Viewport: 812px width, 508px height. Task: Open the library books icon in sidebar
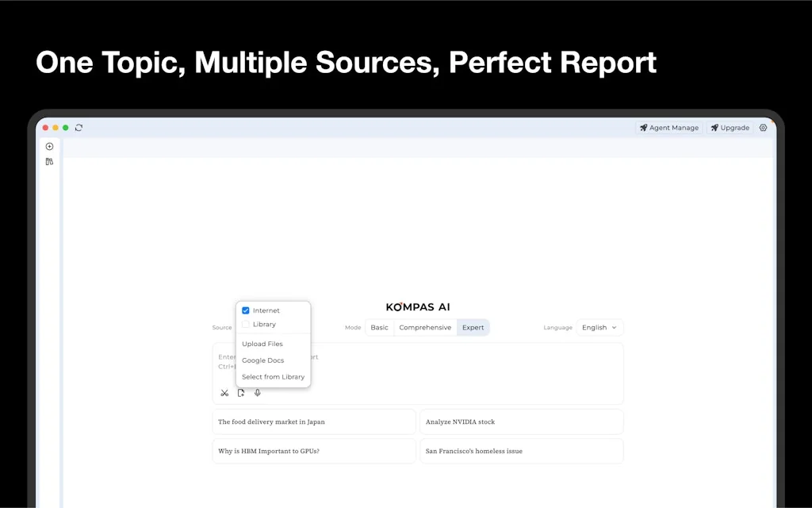tap(49, 162)
